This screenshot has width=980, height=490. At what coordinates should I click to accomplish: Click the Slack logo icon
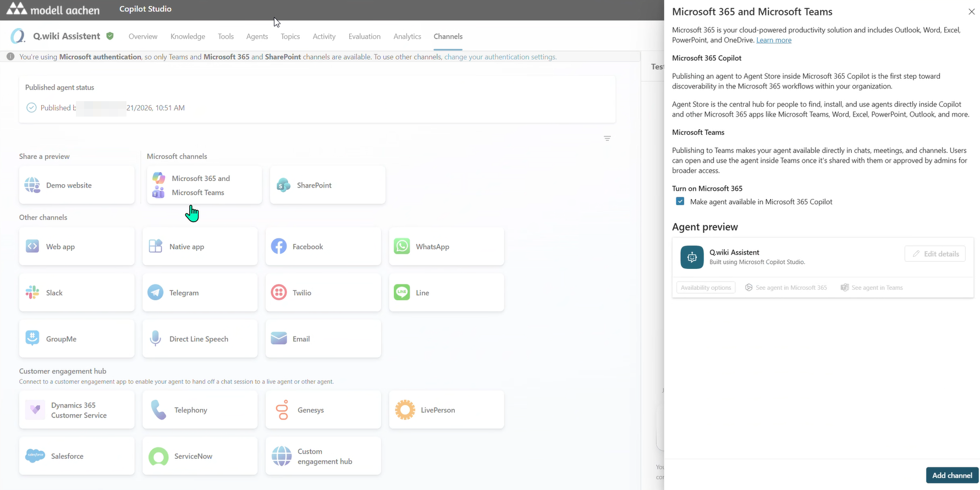(32, 293)
